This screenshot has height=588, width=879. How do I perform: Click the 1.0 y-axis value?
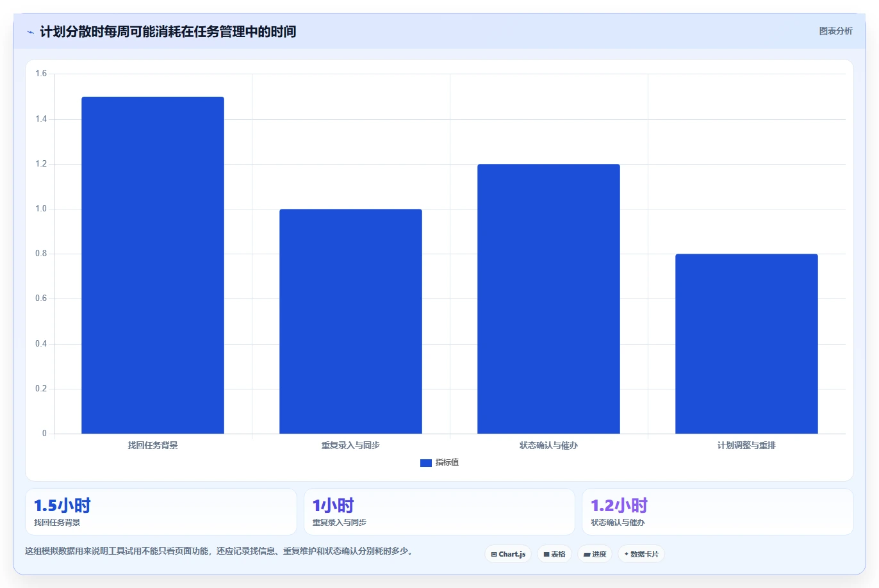click(41, 209)
